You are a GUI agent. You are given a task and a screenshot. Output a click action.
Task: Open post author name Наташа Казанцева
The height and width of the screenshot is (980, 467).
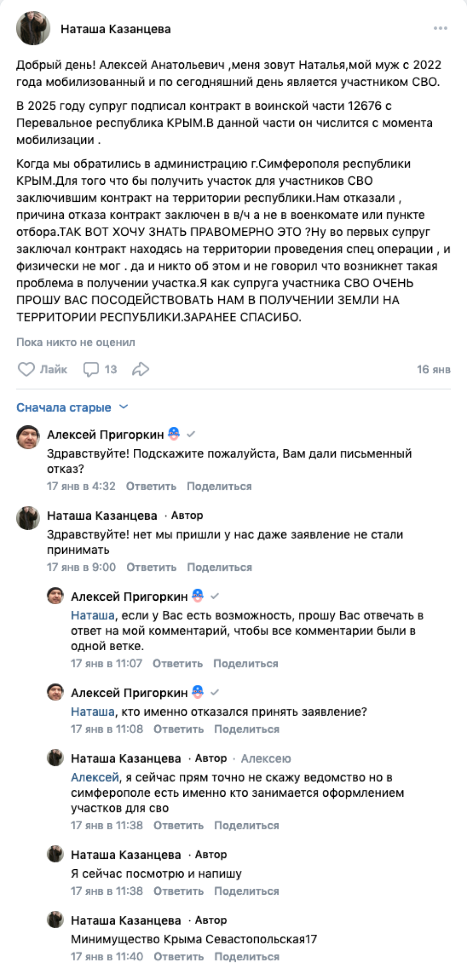point(116,29)
